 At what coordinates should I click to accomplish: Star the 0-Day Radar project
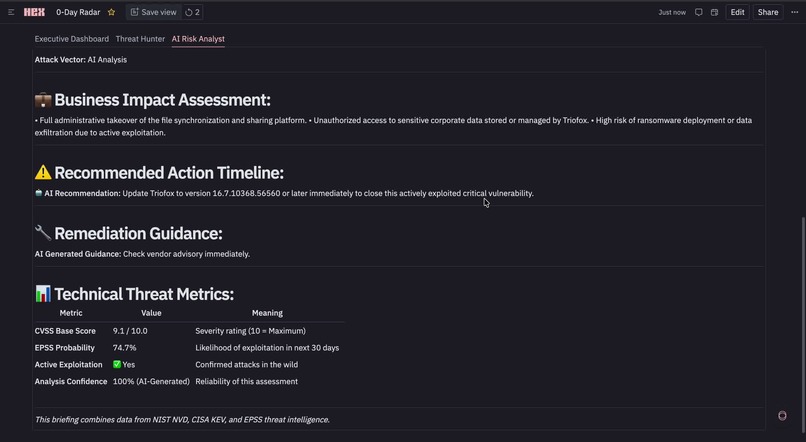pyautogui.click(x=112, y=12)
